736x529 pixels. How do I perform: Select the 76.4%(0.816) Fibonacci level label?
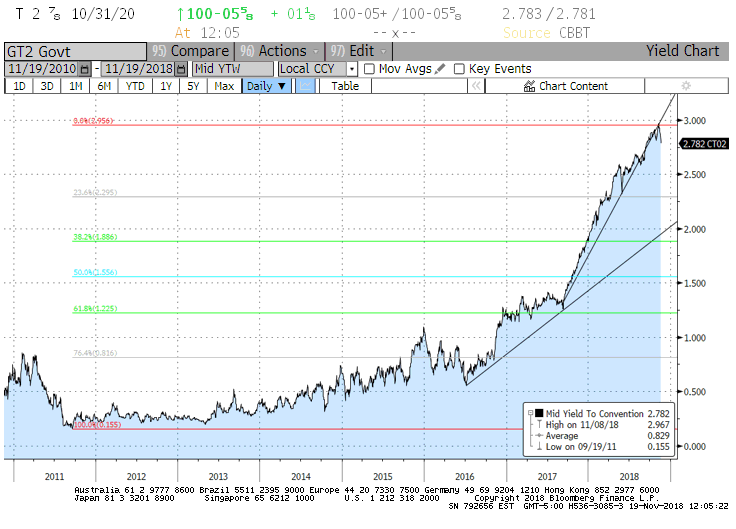[95, 353]
